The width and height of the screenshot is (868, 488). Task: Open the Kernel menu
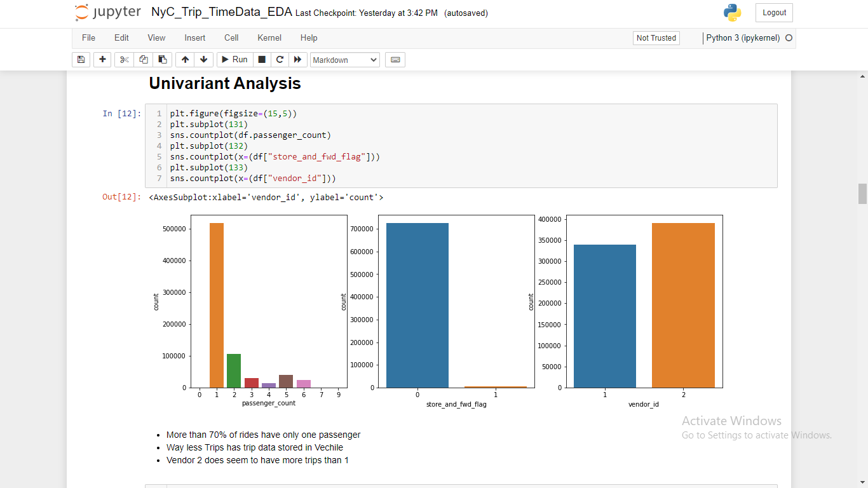pyautogui.click(x=269, y=38)
